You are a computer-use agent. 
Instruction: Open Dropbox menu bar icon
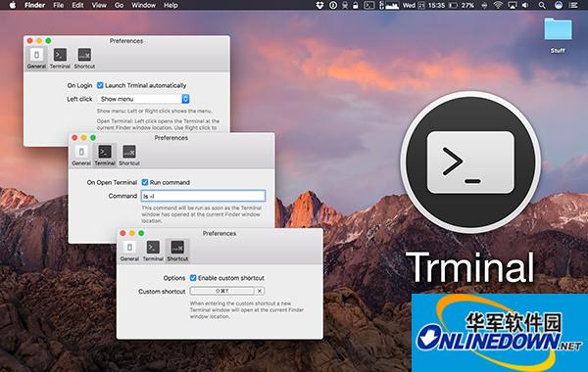pos(319,5)
